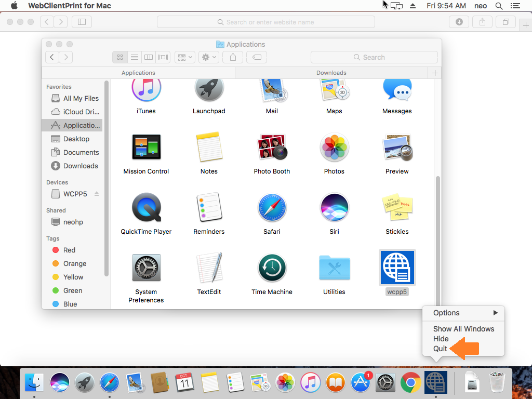Viewport: 532px width, 399px height.
Task: Select the TextEdit app icon
Action: pyautogui.click(x=209, y=268)
